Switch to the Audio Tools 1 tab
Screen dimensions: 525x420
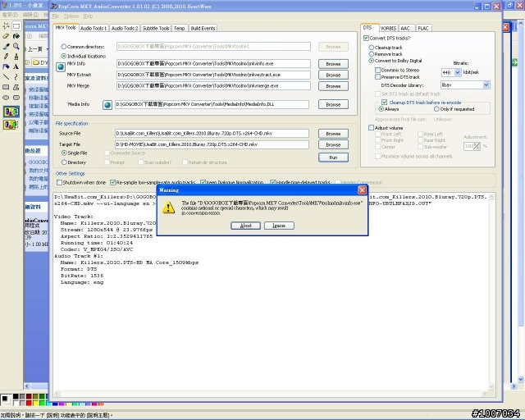94,28
